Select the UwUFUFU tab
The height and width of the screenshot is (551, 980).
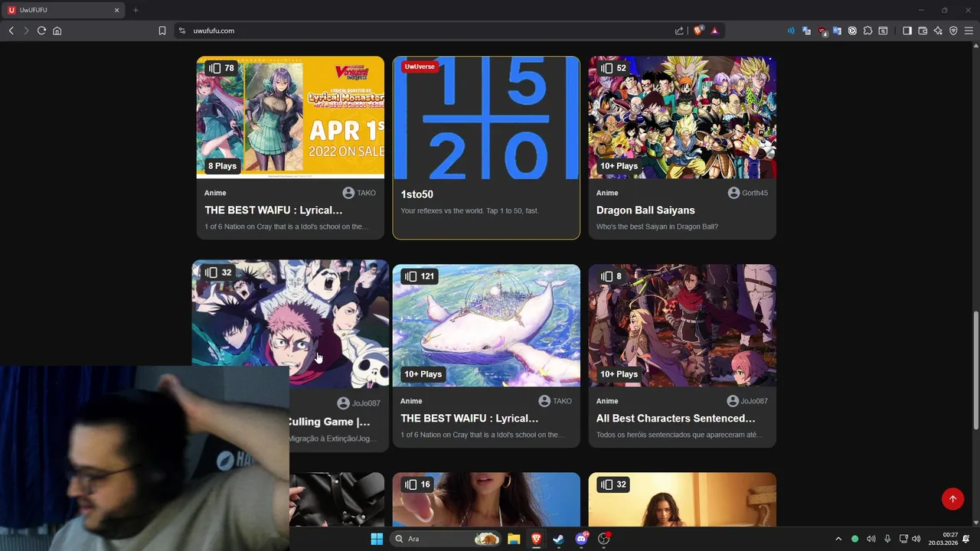tap(64, 10)
